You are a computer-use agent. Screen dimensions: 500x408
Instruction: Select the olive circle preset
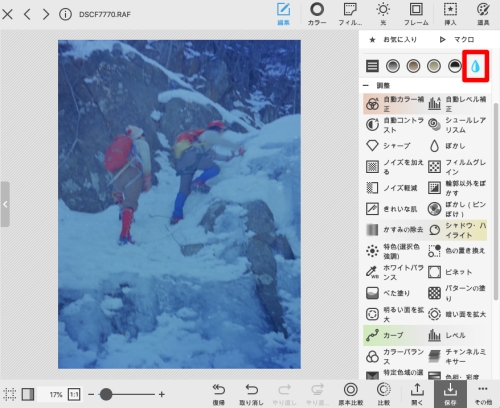point(434,66)
